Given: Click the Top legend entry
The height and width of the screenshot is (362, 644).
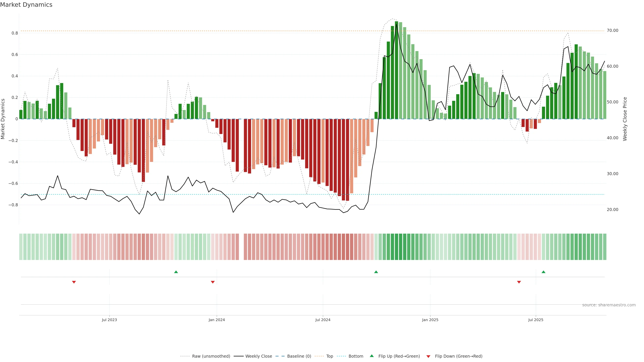Looking at the screenshot, I should [330, 356].
